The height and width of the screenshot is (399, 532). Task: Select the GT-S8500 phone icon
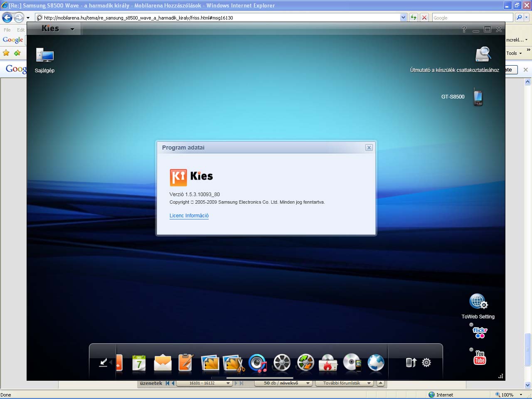click(478, 96)
